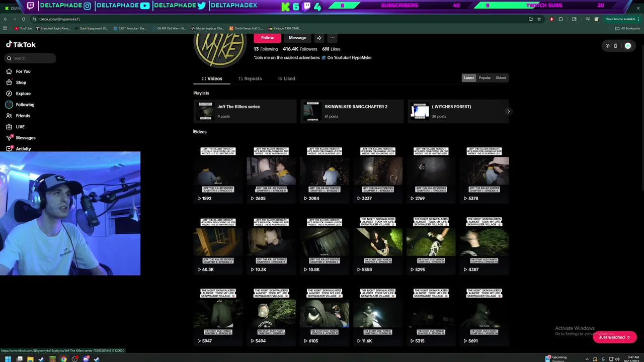Image resolution: width=644 pixels, height=362 pixels.
Task: Open File Explorer from the taskbar
Action: pos(30,359)
